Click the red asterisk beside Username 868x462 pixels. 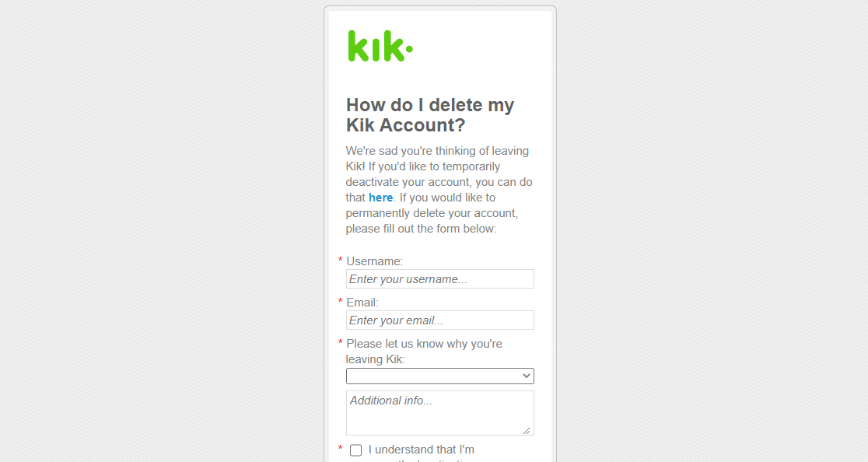340,261
